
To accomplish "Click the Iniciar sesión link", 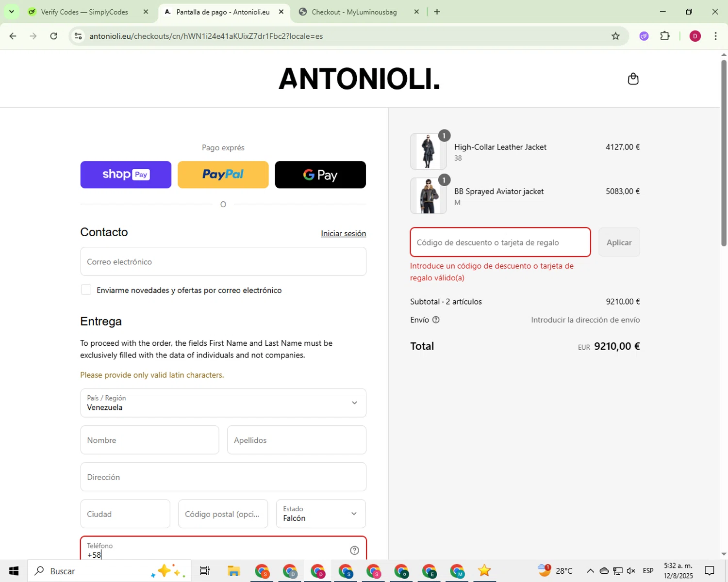I will click(344, 233).
